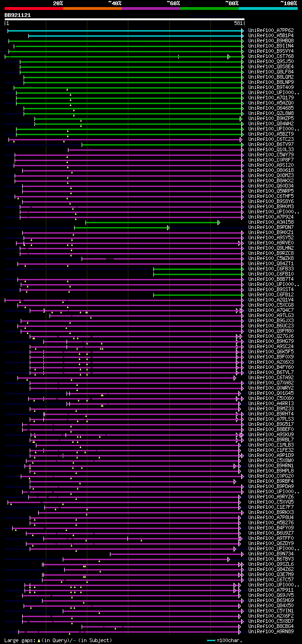Screen dimensions: 302x644
Task: Click the purple ~60% identity legend segment
Action: [x=151, y=8]
